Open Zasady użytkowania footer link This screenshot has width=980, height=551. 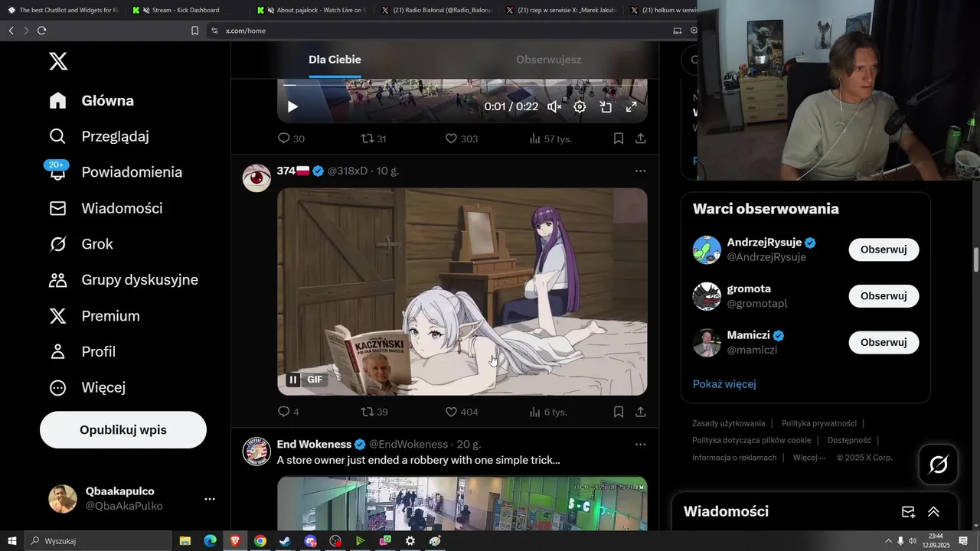[728, 423]
